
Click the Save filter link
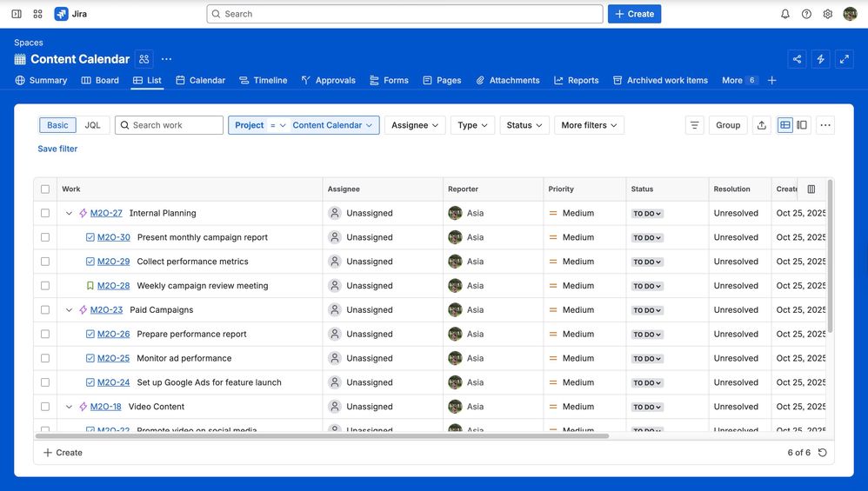click(x=57, y=149)
